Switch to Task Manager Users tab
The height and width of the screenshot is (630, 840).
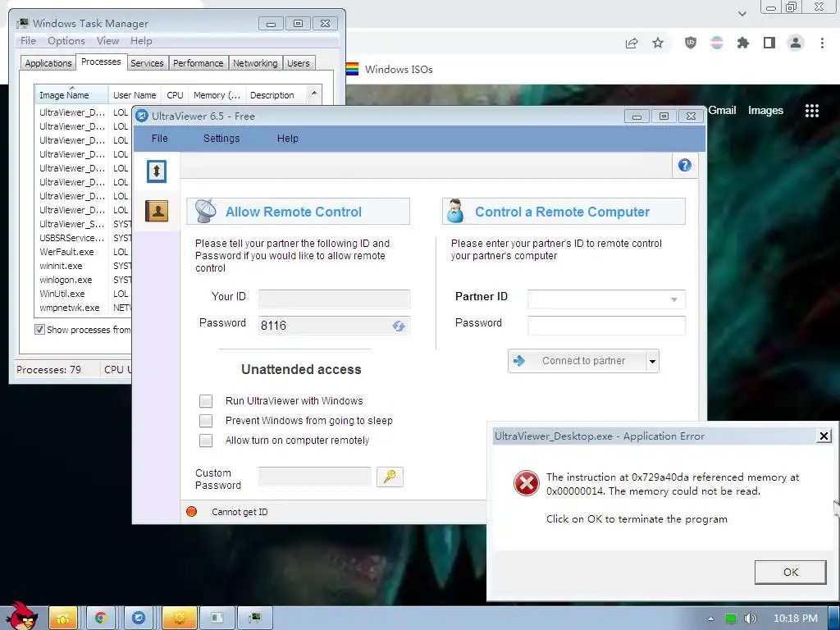pos(299,62)
